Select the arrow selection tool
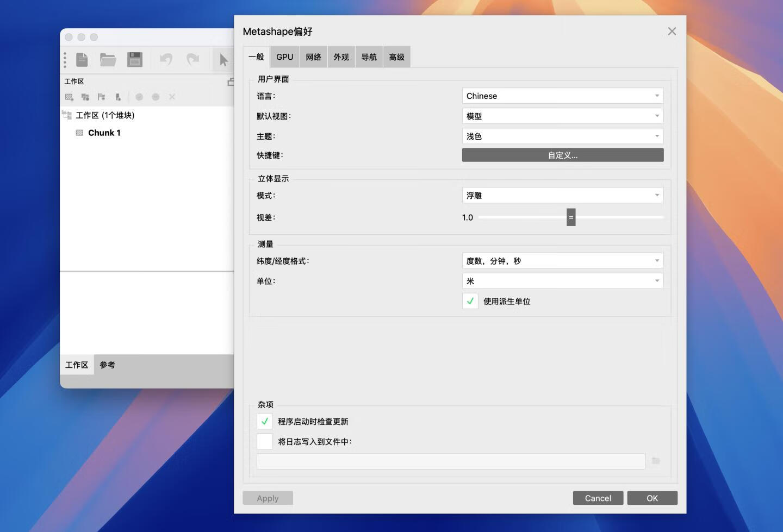The image size is (783, 532). 223,60
